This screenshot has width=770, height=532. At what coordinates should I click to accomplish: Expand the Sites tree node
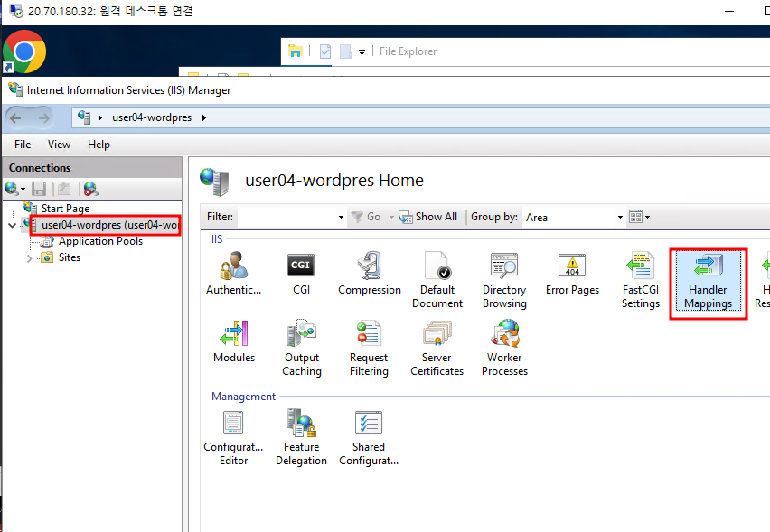[x=30, y=257]
